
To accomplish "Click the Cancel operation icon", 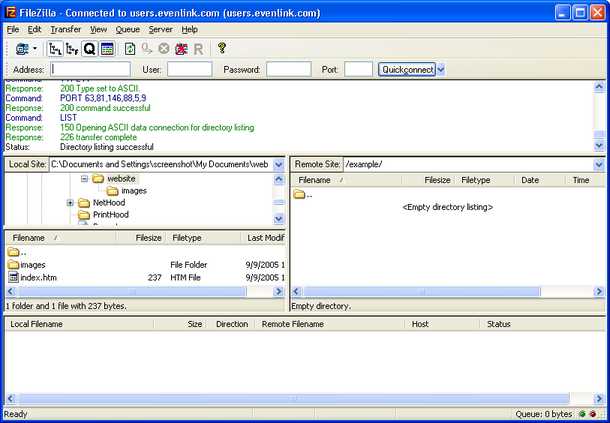I will [x=164, y=49].
